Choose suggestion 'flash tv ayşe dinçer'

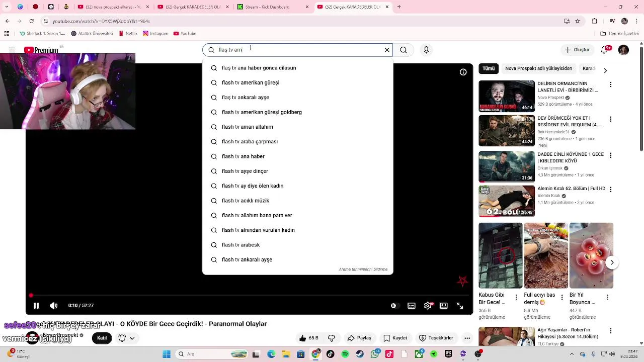click(297, 171)
